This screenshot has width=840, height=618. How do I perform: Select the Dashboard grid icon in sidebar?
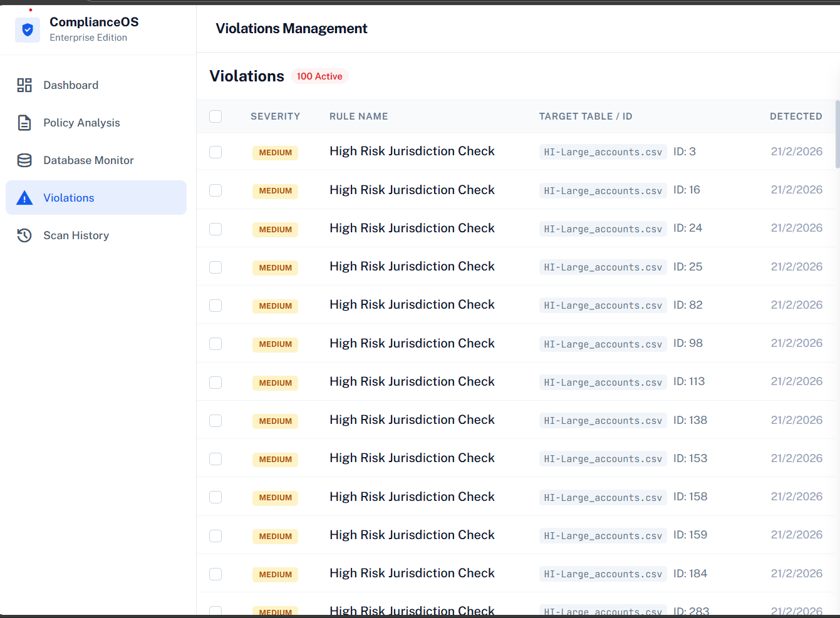point(24,85)
